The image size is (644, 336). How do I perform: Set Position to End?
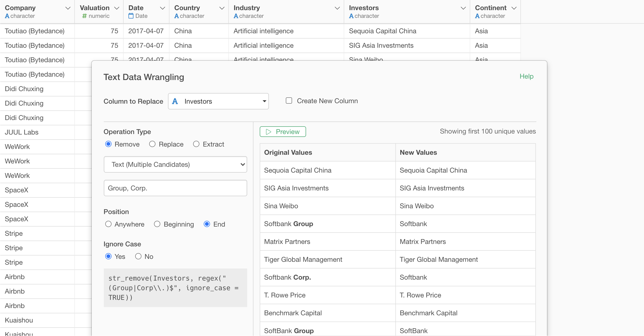[207, 224]
